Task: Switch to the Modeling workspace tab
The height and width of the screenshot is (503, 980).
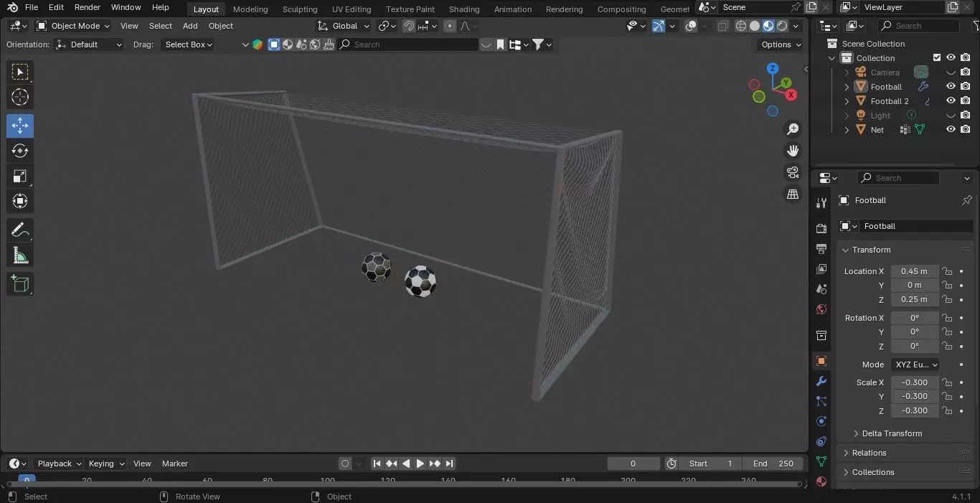Action: 250,9
